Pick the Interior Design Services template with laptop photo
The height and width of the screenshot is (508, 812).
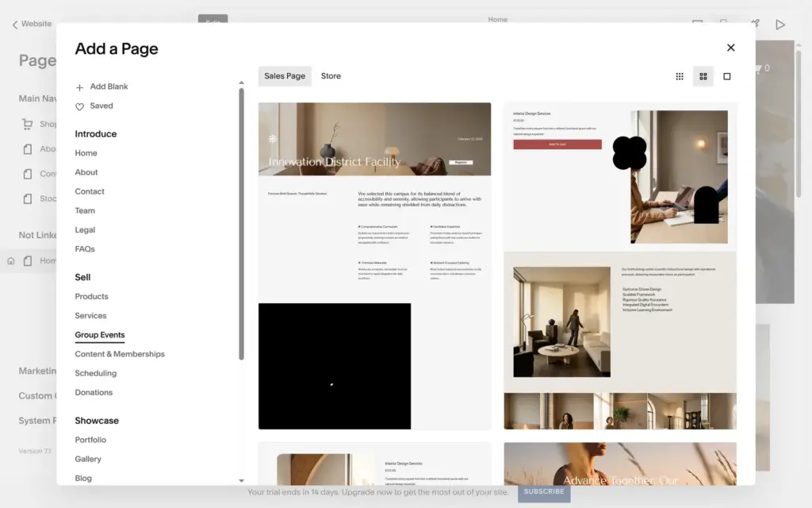pos(620,266)
